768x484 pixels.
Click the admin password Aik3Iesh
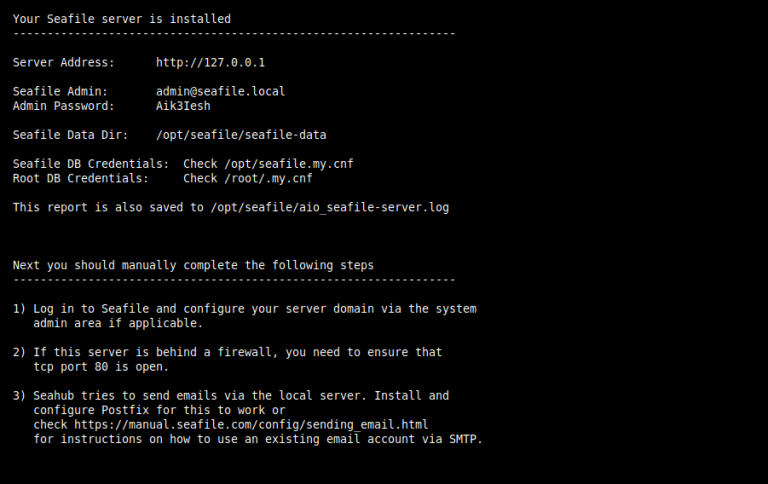pos(183,105)
